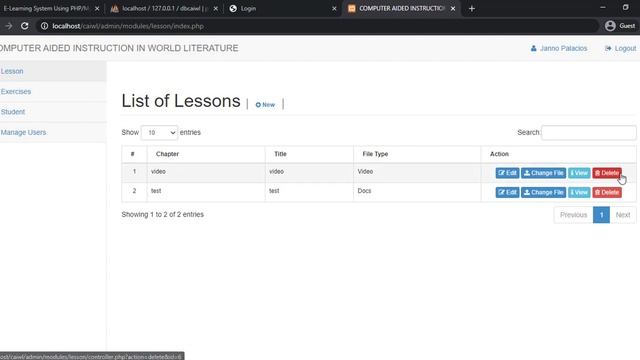Go to the Next page of lessons

click(623, 215)
